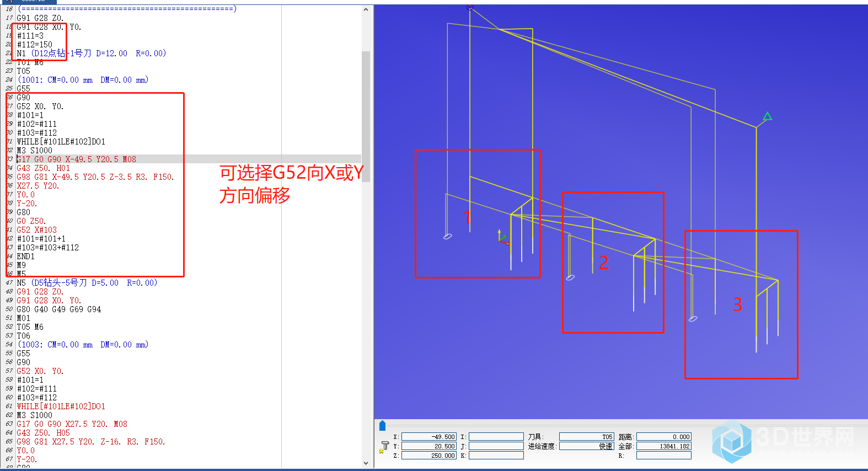Click the code line '#102=#111' on line 29
This screenshot has height=471, width=868.
(x=37, y=124)
